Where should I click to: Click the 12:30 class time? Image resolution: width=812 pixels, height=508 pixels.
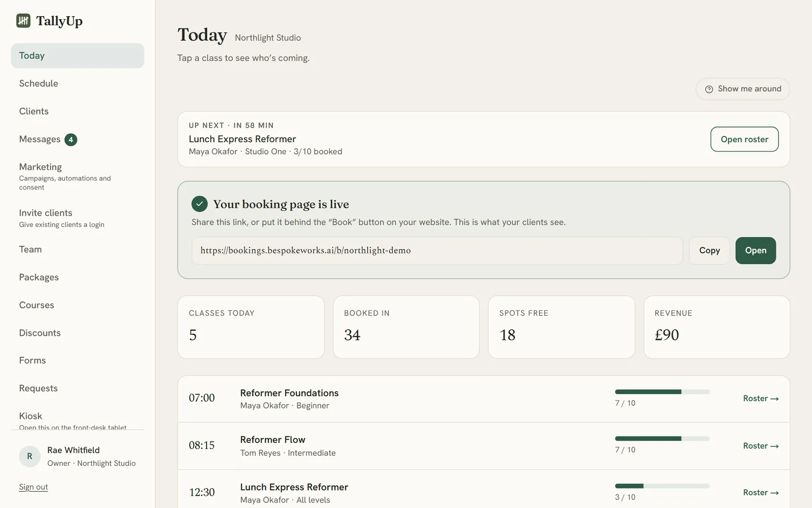pos(201,492)
